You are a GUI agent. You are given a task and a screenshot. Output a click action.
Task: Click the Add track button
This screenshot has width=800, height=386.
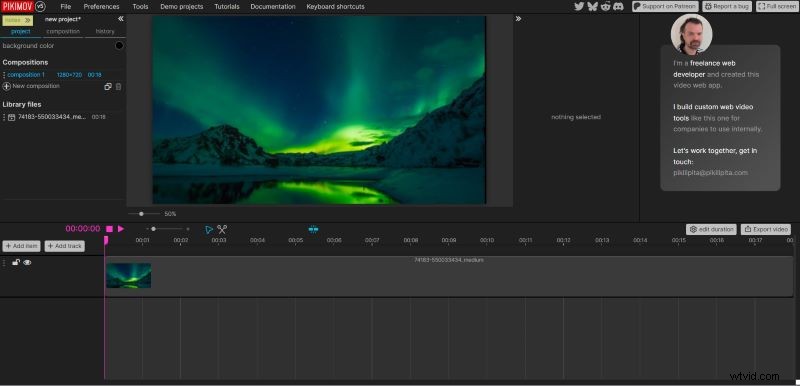[x=64, y=246]
